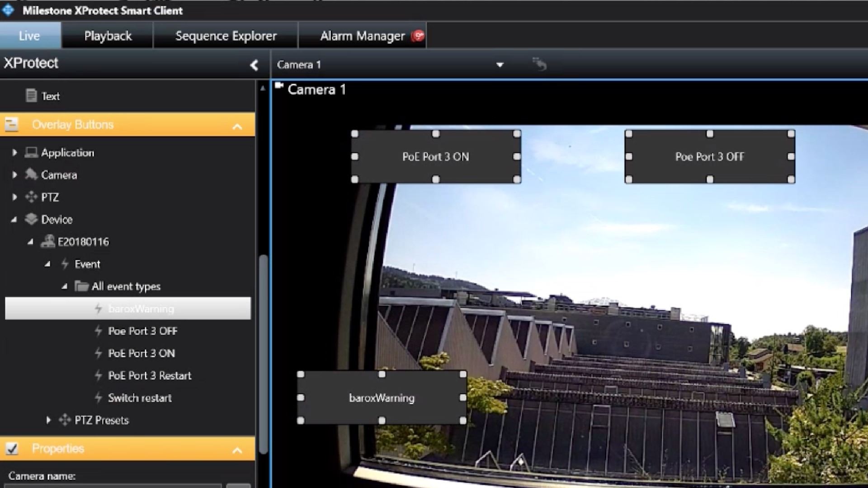Screen dimensions: 868x488
Task: Click the baroxWarning overlay button
Action: (382, 398)
